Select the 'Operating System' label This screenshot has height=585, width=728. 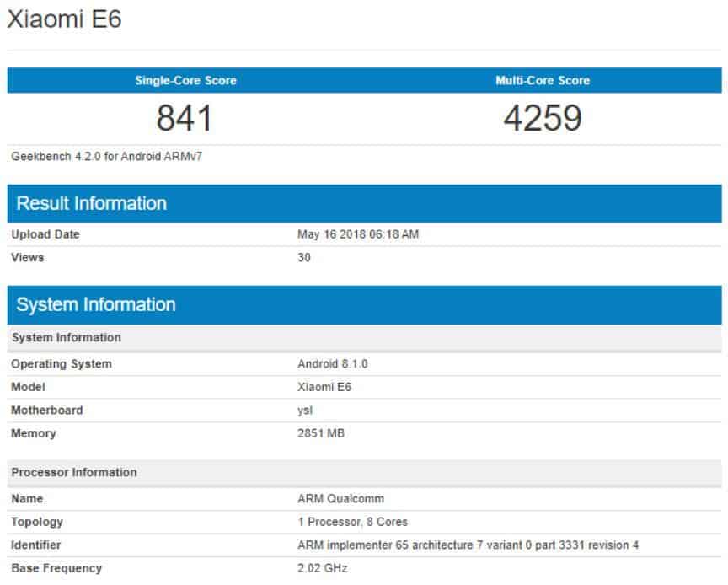(62, 364)
